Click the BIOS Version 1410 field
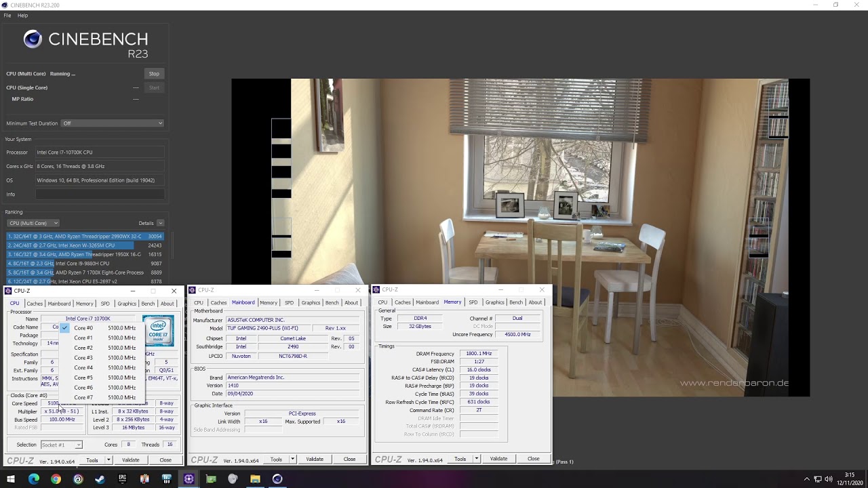Image resolution: width=868 pixels, height=488 pixels. (x=294, y=386)
